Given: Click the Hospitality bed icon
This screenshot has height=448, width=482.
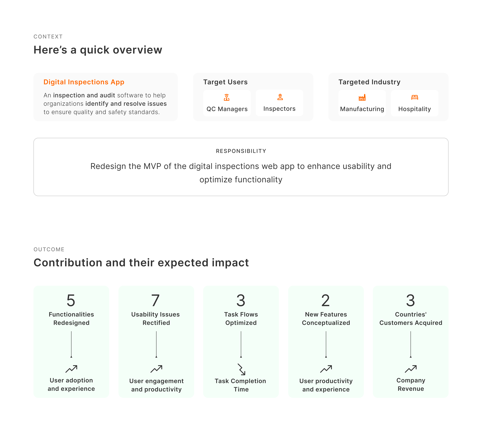Looking at the screenshot, I should point(415,97).
